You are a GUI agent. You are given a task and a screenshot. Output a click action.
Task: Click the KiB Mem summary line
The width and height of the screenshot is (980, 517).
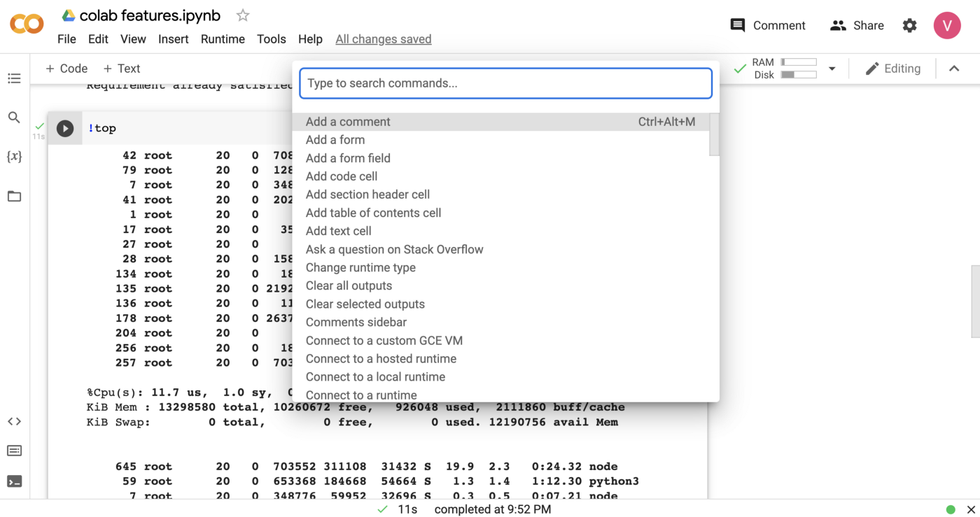[x=356, y=407]
